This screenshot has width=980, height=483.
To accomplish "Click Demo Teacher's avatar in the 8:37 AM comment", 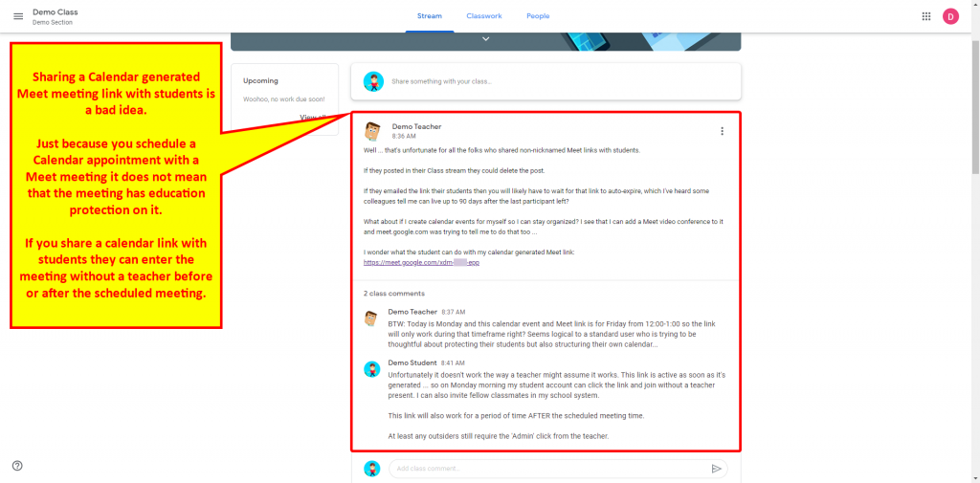I will tap(372, 318).
